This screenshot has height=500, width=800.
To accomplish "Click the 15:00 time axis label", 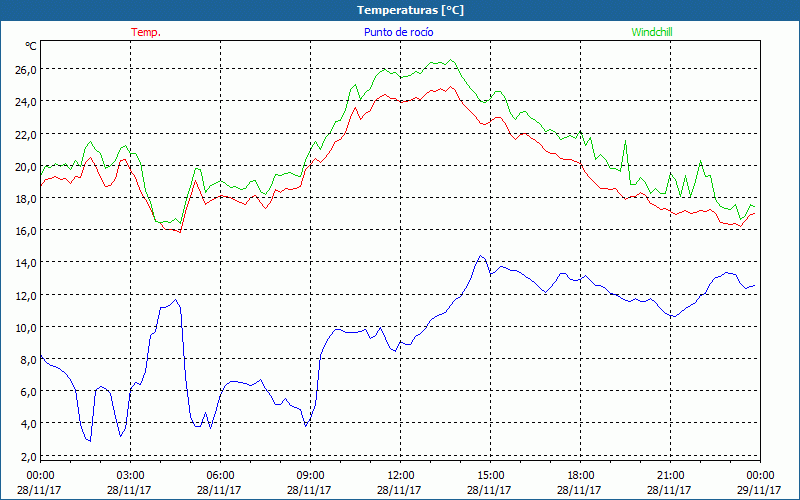I will coord(491,476).
